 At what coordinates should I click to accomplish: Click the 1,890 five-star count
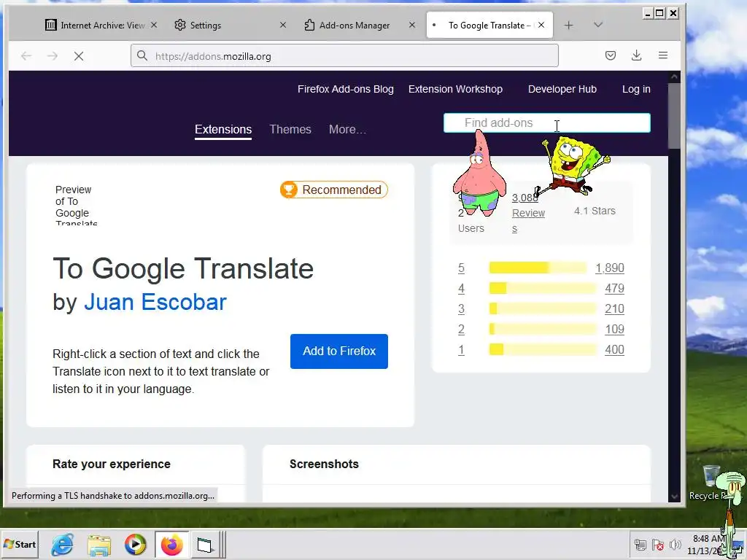click(x=609, y=268)
